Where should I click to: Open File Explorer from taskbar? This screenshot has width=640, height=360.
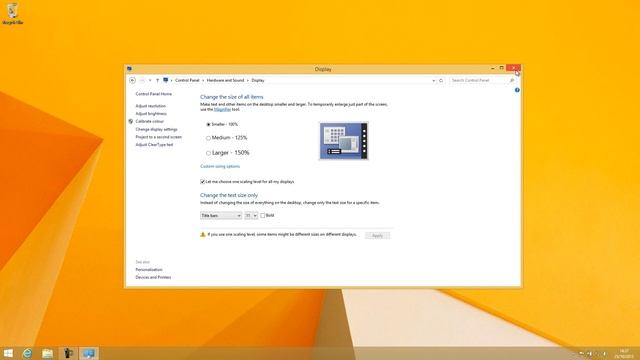(47, 353)
